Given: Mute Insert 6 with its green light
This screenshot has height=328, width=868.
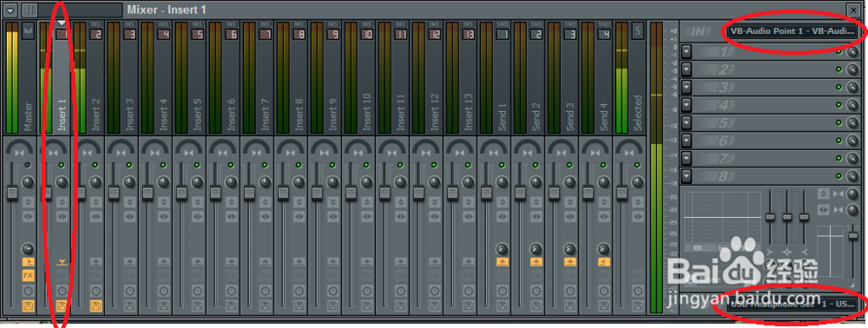Looking at the screenshot, I should click(230, 165).
